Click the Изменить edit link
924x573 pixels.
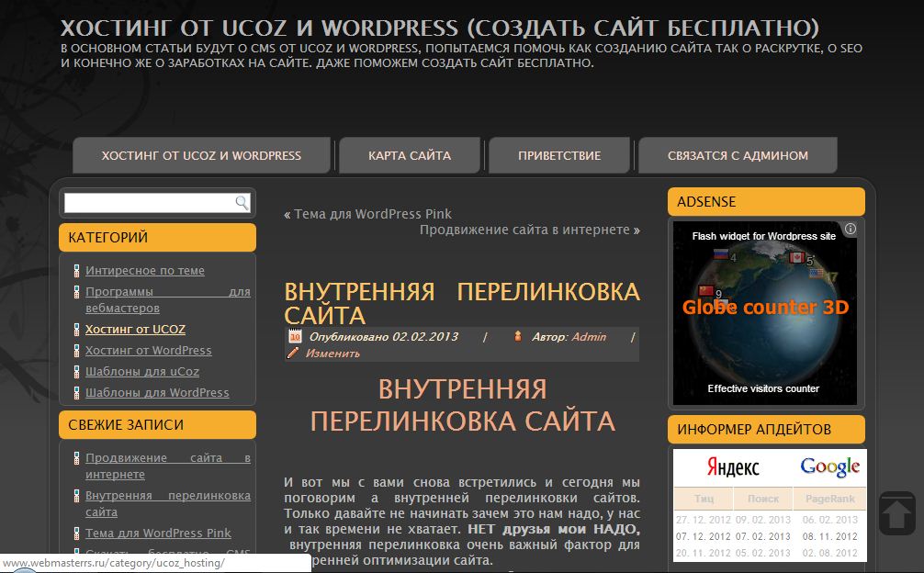click(332, 354)
